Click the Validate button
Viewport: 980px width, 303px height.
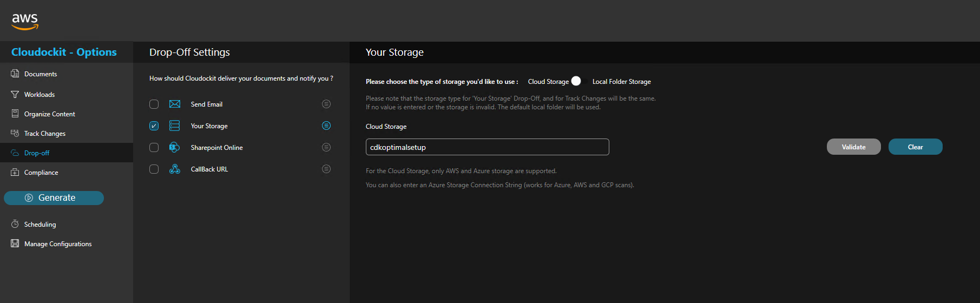coord(854,147)
